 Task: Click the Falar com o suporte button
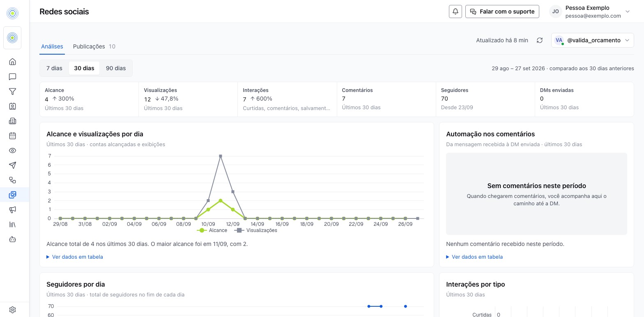(502, 11)
